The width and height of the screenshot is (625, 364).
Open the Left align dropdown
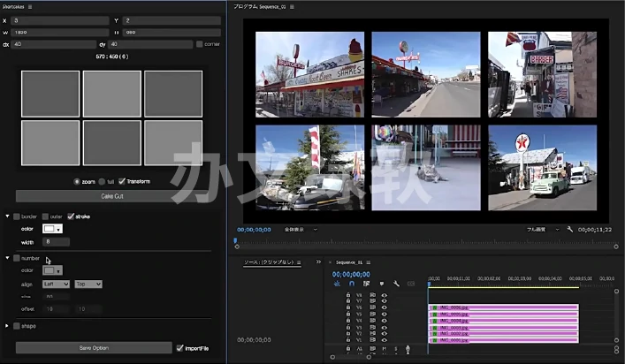click(56, 284)
